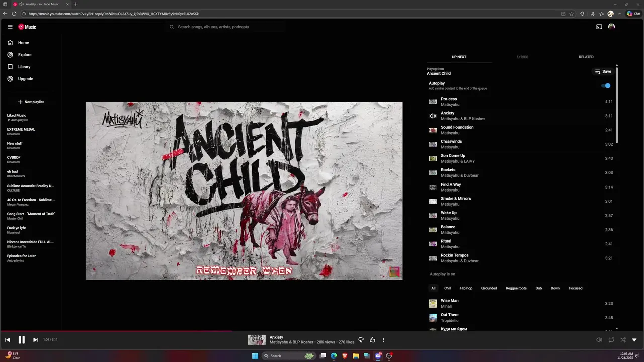Click the YouTube Music logo
644x362 pixels.
tap(27, 27)
